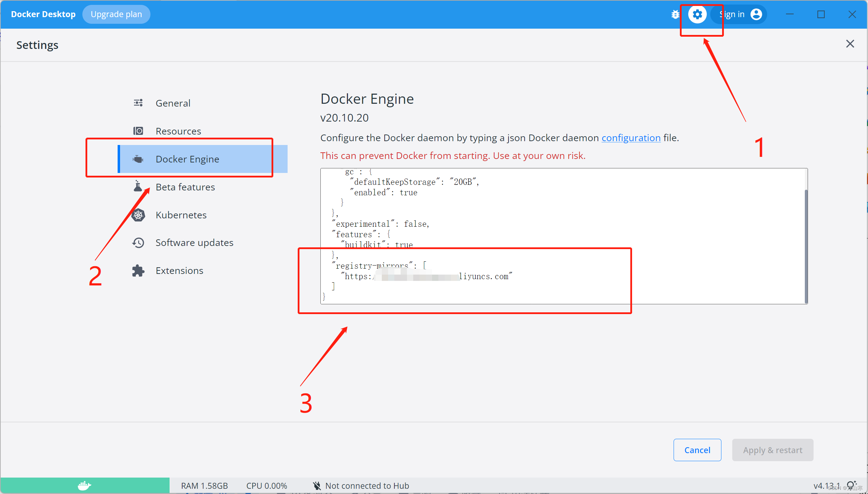Image resolution: width=868 pixels, height=494 pixels.
Task: Click the Extensions puzzle piece icon
Action: pos(138,270)
